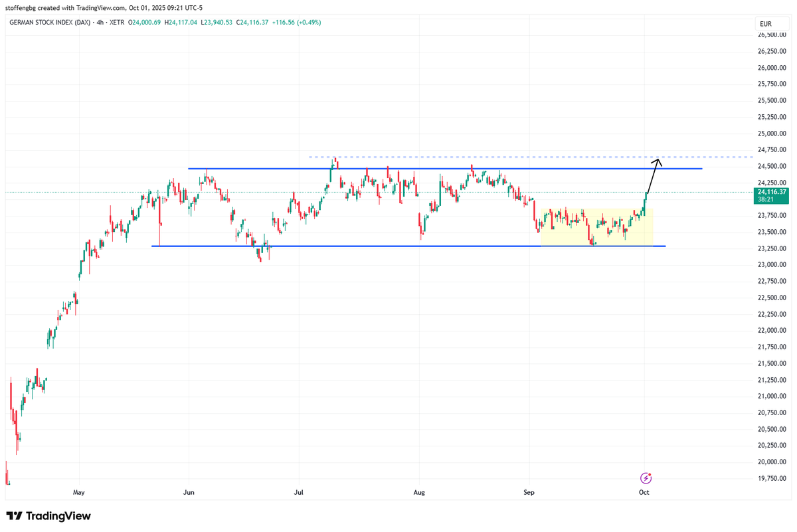Click the Jun label on the time axis

189,493
